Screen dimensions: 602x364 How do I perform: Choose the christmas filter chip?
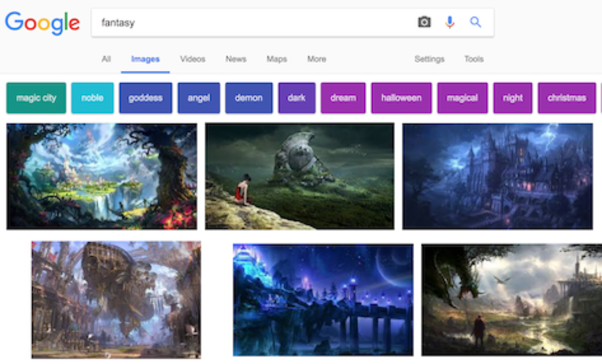pyautogui.click(x=567, y=98)
